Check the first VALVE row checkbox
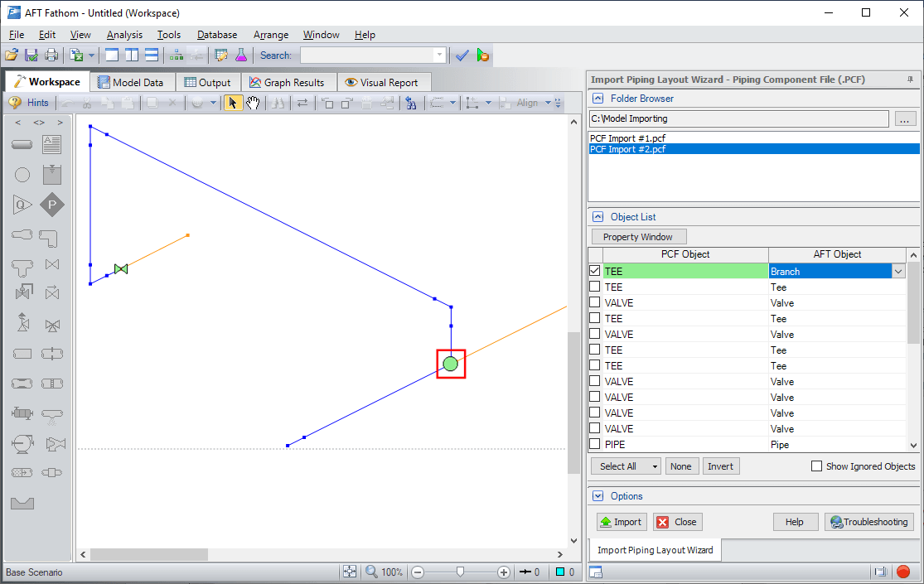 coord(595,303)
